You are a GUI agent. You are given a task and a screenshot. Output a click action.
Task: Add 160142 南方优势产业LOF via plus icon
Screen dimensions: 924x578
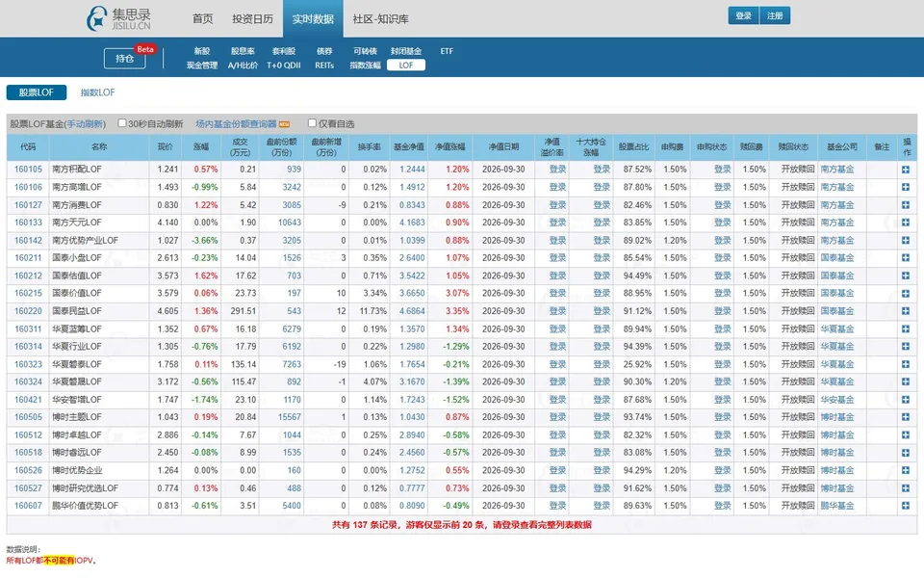906,240
